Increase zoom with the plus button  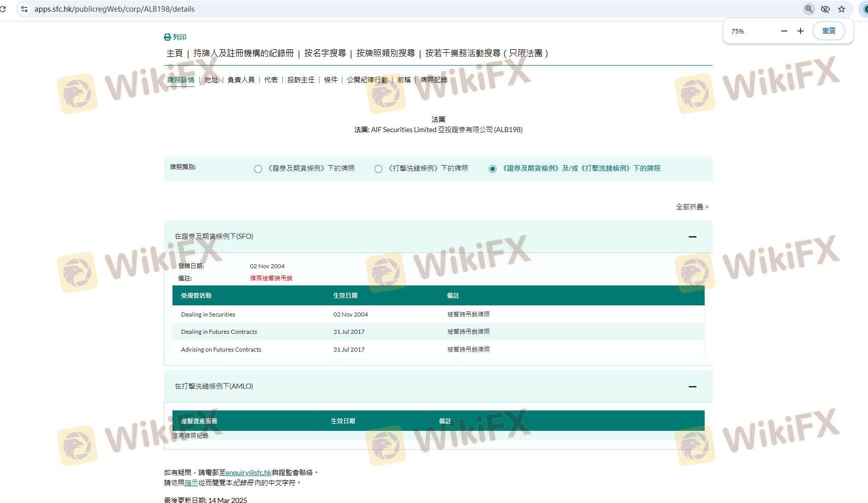[800, 31]
